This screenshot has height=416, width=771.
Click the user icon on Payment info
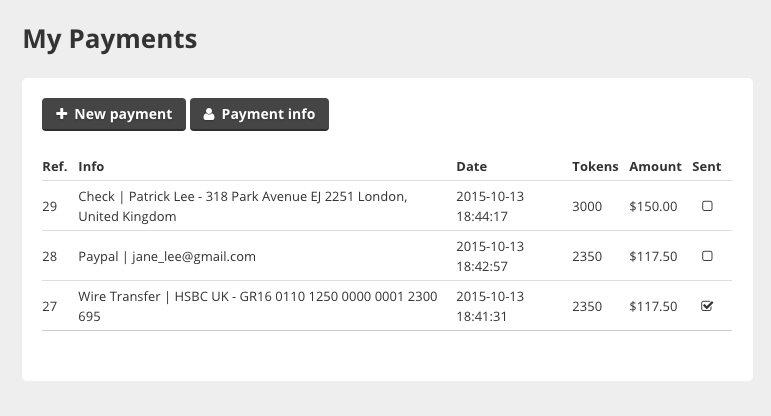tap(209, 114)
